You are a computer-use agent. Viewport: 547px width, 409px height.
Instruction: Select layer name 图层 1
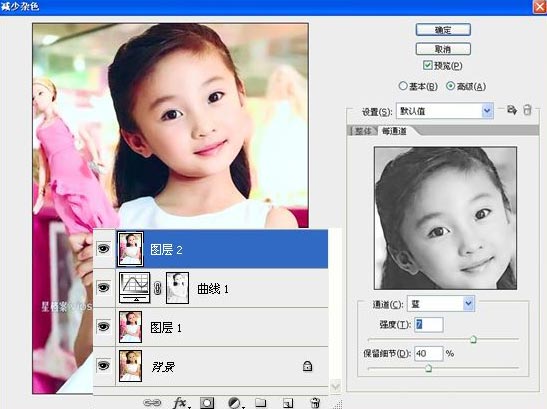click(x=166, y=327)
